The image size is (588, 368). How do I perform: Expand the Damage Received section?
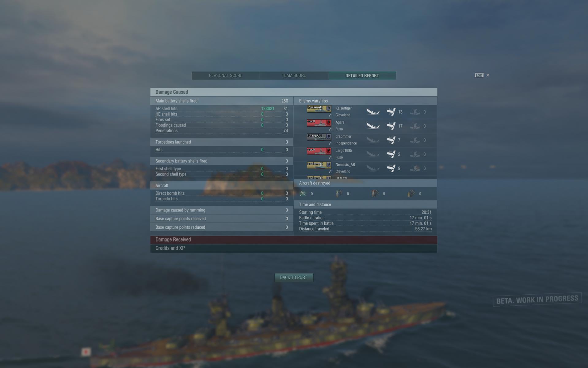coord(294,240)
